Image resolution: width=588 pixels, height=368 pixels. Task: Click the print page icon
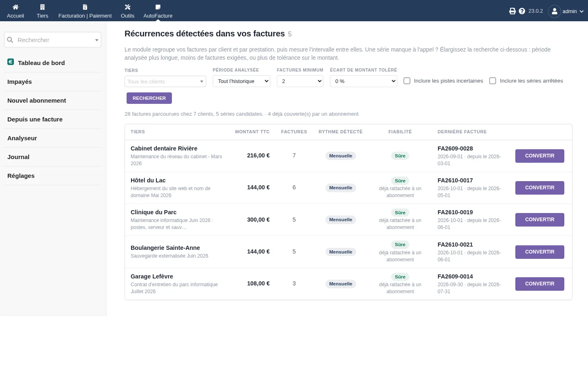512,11
